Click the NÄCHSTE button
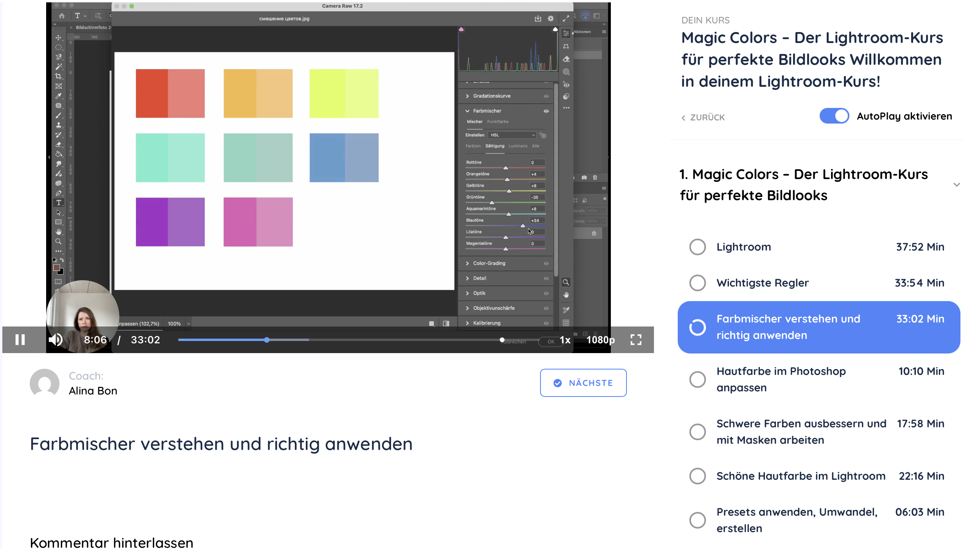 [583, 383]
